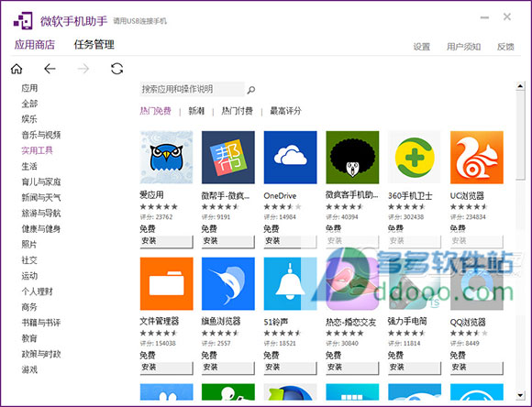
Task: Select the 政策与时政 category
Action: (x=41, y=354)
